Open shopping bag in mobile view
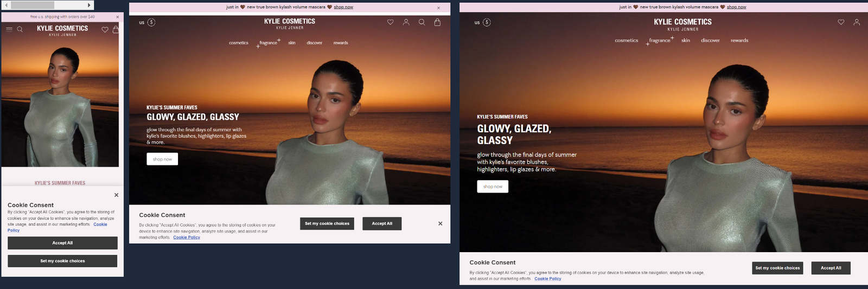Viewport: 868px width, 289px height. (116, 29)
